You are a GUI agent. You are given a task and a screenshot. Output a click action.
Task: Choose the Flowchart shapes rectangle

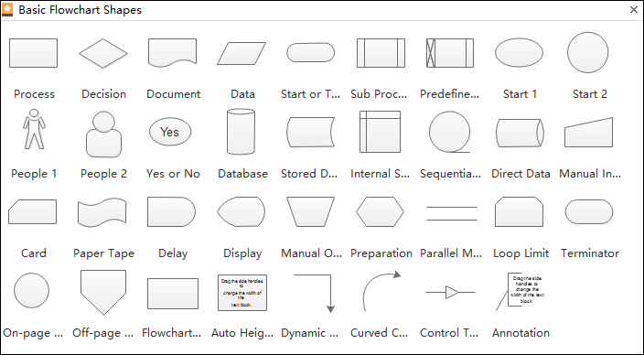click(173, 294)
